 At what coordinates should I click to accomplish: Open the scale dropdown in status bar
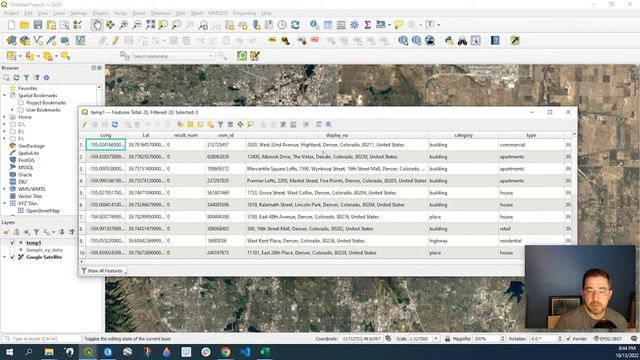point(436,339)
